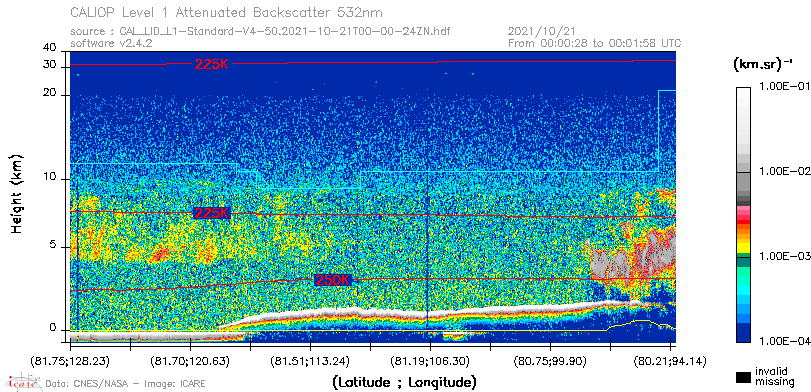Click the '(Latitude ; Longitude)' axis title

tap(404, 383)
